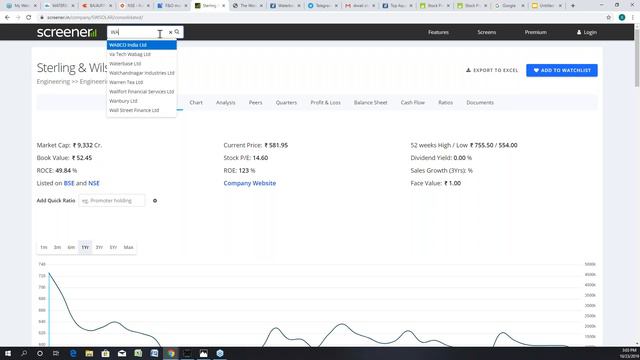Open the Features menu in the header
Image resolution: width=640 pixels, height=360 pixels.
coord(438,32)
